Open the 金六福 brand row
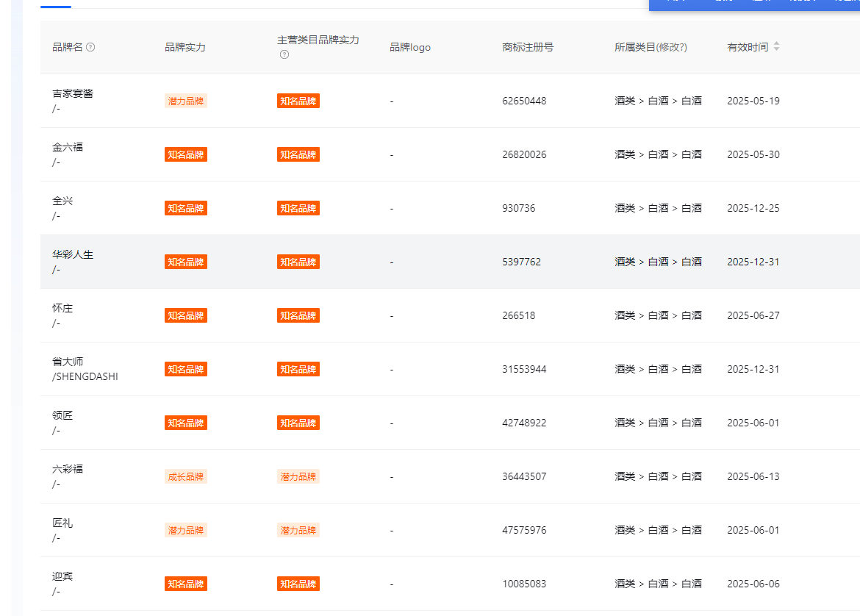860x616 pixels. [x=68, y=147]
